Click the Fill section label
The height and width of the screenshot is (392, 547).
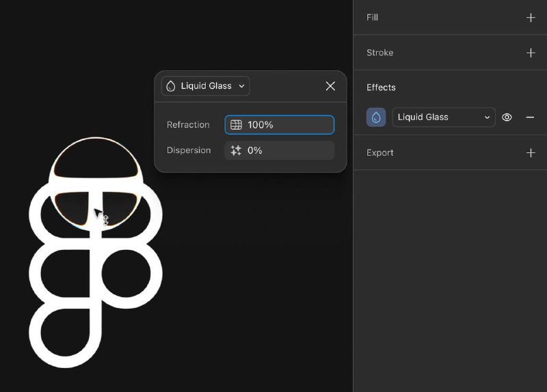tap(372, 18)
